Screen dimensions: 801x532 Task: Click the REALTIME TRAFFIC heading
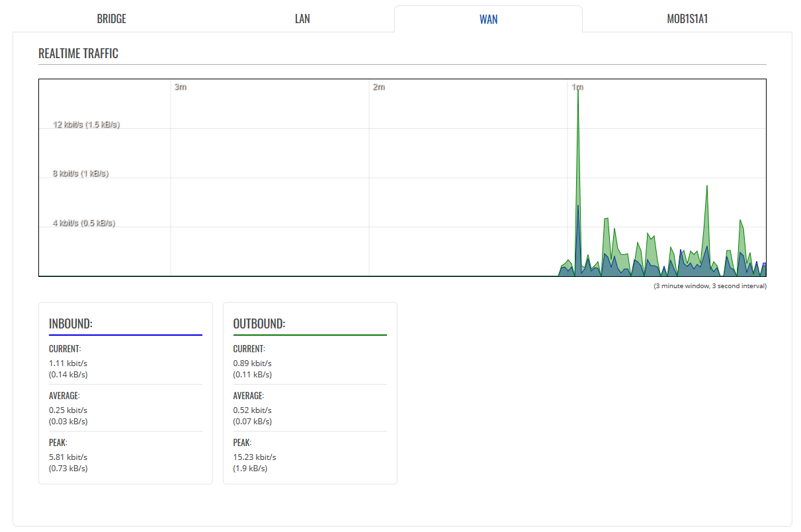coord(78,54)
